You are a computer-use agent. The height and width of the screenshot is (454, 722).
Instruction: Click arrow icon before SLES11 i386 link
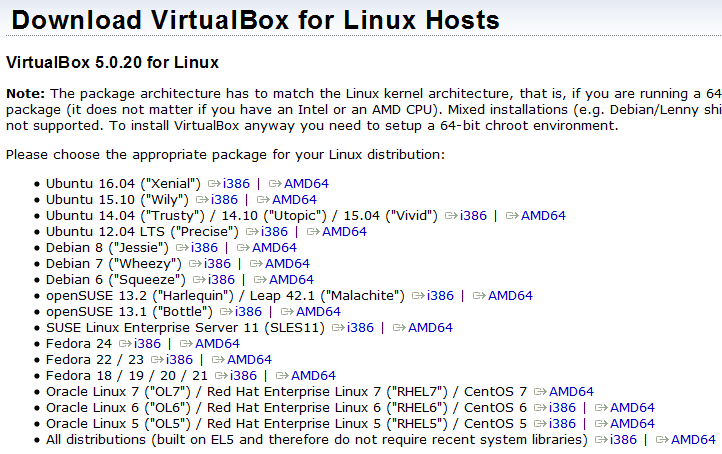338,328
